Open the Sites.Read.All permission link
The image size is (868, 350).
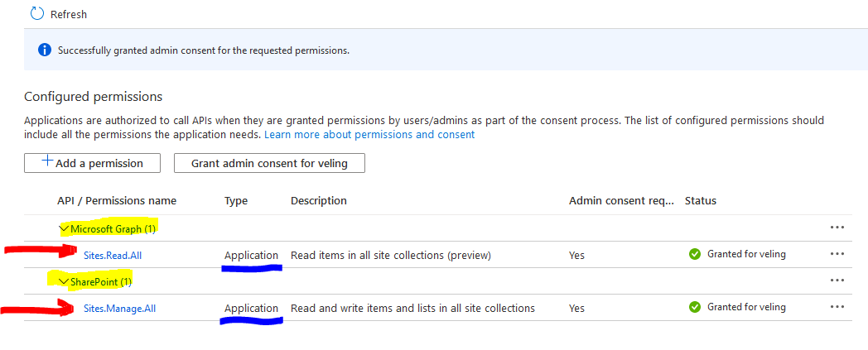click(113, 256)
